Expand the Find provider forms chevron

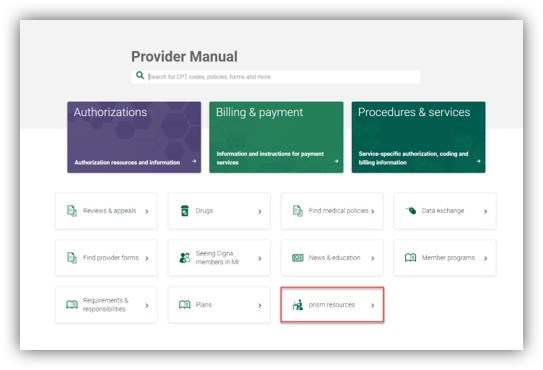pyautogui.click(x=147, y=258)
